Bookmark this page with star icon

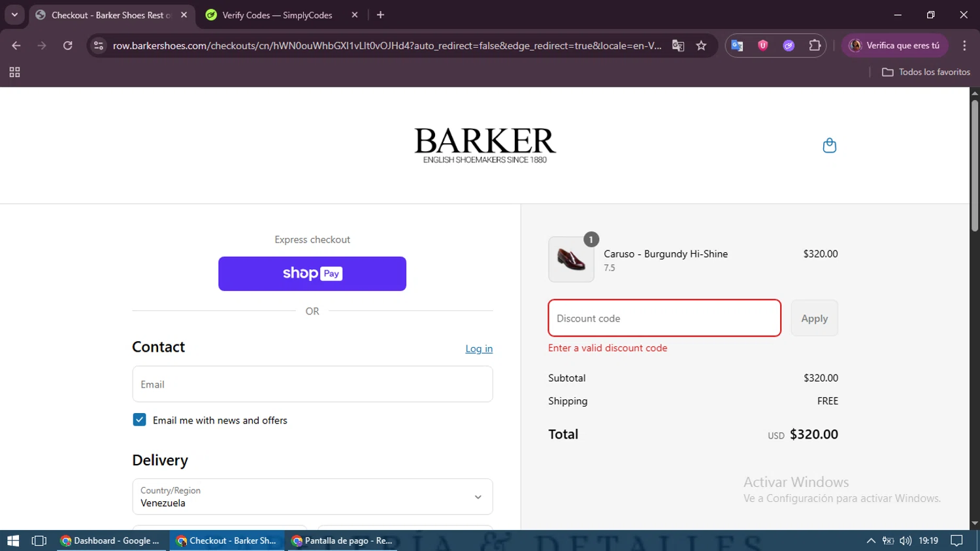(701, 46)
